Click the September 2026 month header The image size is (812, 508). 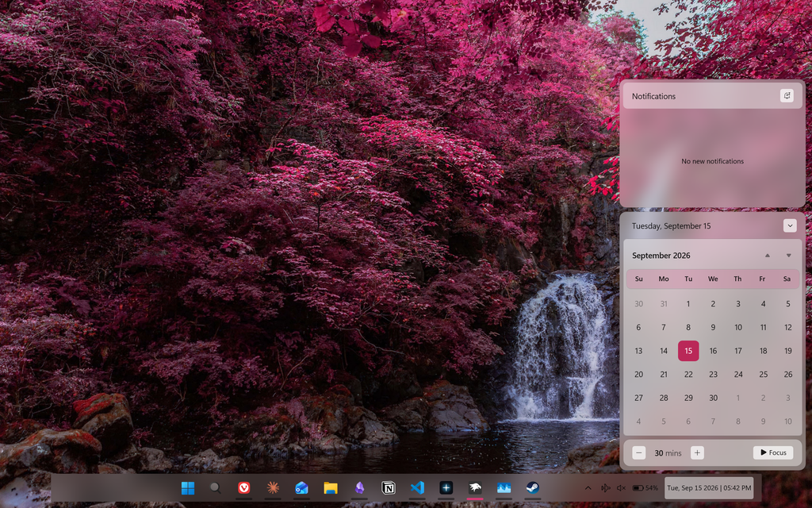click(661, 256)
